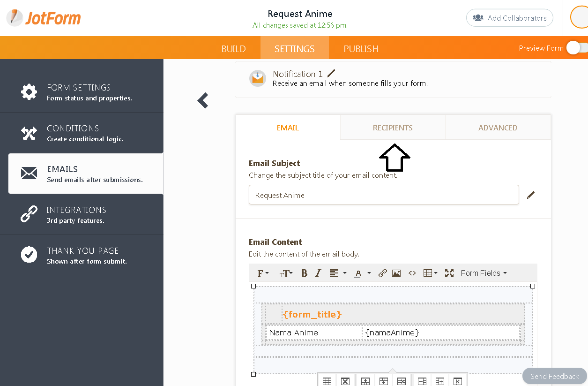Apply bold formatting in Email Content toolbar

click(304, 272)
